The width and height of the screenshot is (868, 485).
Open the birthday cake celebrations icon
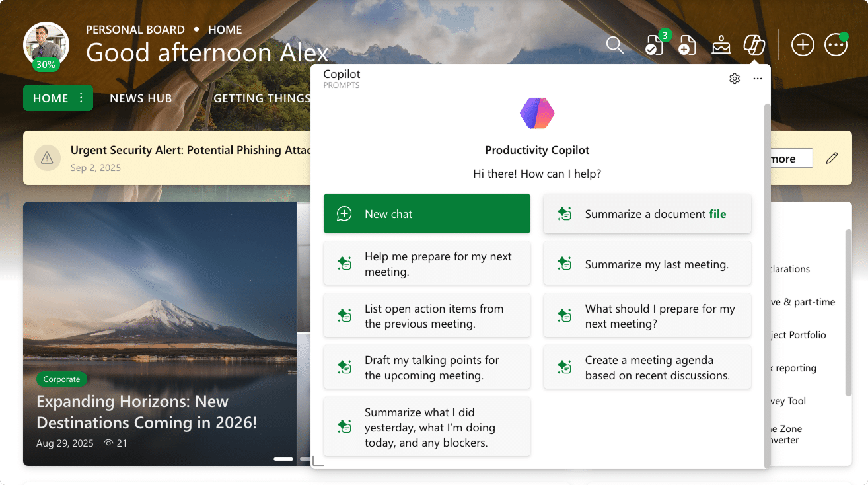point(721,45)
